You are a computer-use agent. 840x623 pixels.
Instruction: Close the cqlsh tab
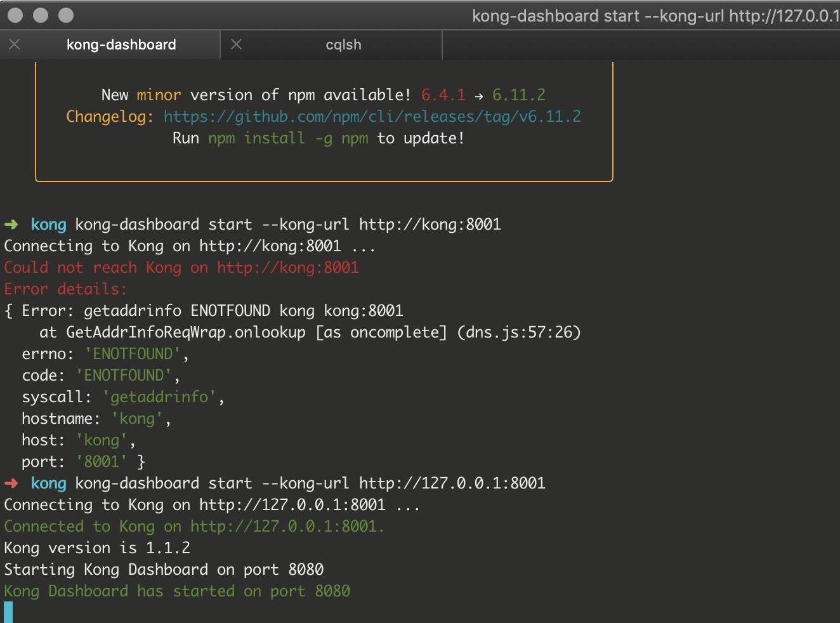(236, 44)
